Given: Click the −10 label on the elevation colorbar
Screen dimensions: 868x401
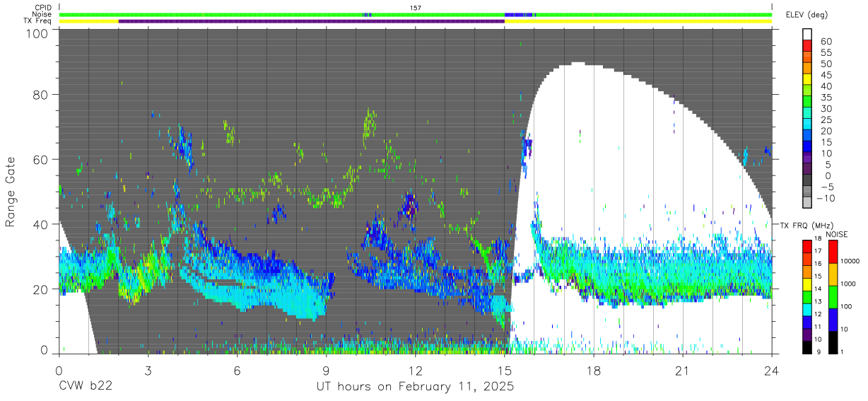Looking at the screenshot, I should pyautogui.click(x=824, y=198).
